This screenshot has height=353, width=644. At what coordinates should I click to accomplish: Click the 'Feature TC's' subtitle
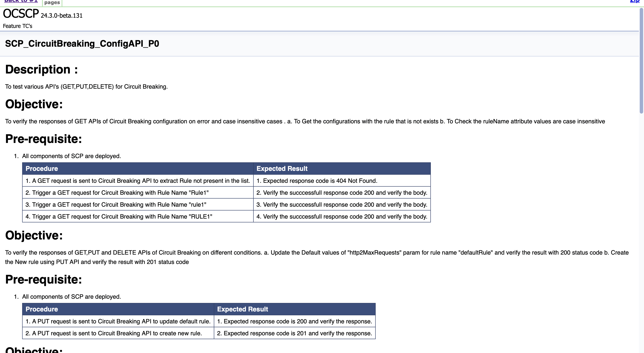coord(17,26)
